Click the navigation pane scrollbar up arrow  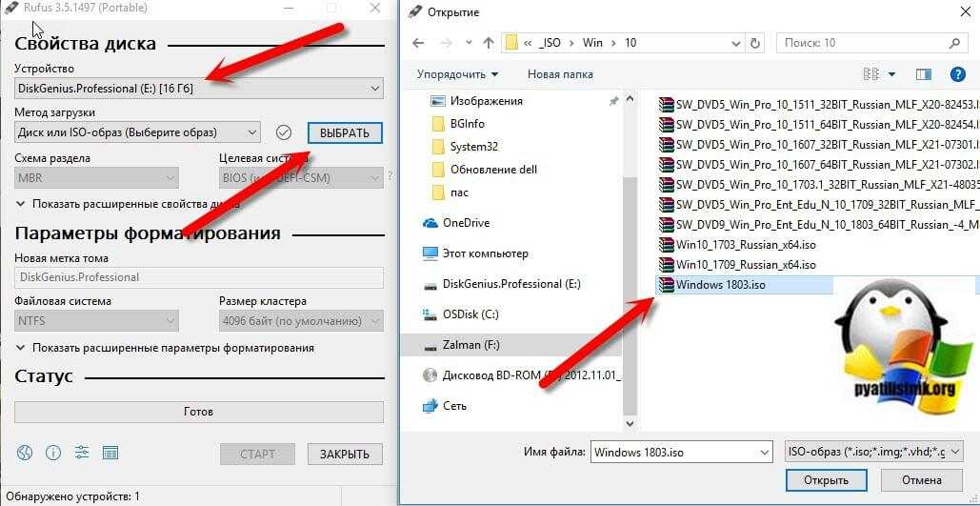coord(630,99)
